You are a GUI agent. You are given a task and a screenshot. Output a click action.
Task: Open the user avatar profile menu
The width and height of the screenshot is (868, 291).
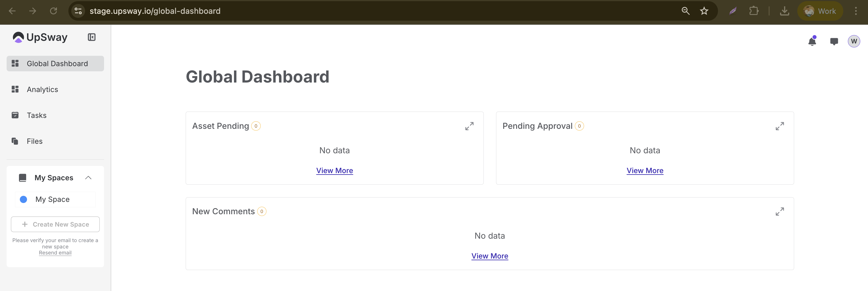(854, 41)
